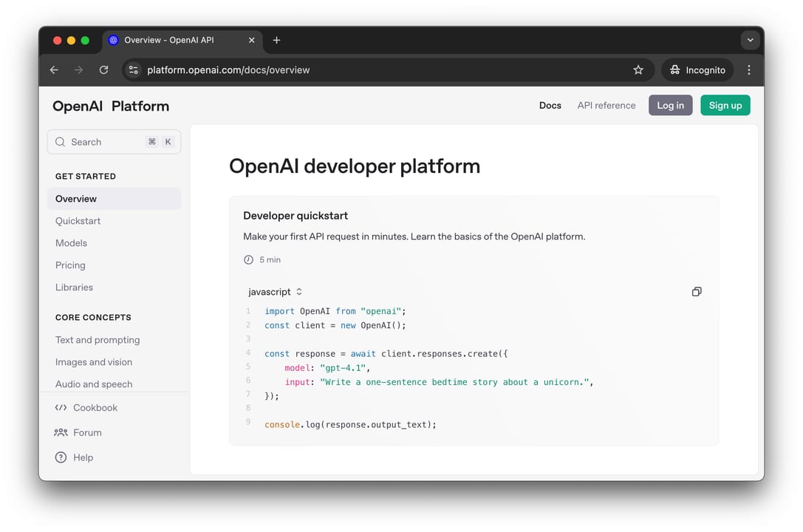Open the Forum link
Image resolution: width=803 pixels, height=532 pixels.
87,433
